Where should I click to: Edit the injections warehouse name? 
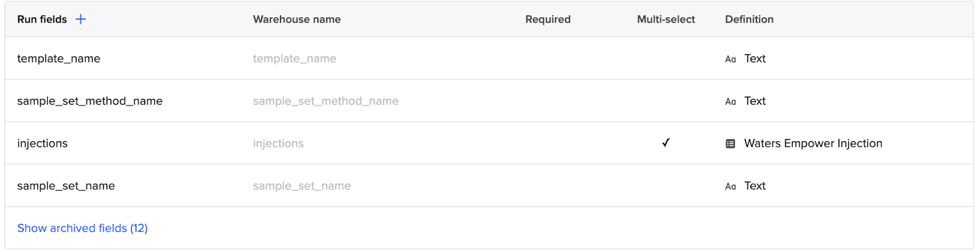[x=278, y=143]
